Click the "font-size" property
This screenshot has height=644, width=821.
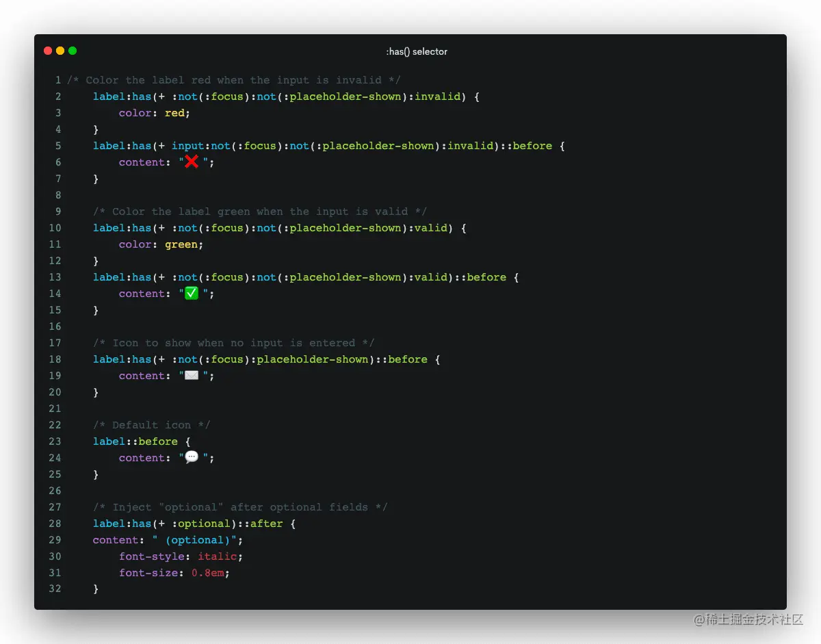(x=148, y=573)
